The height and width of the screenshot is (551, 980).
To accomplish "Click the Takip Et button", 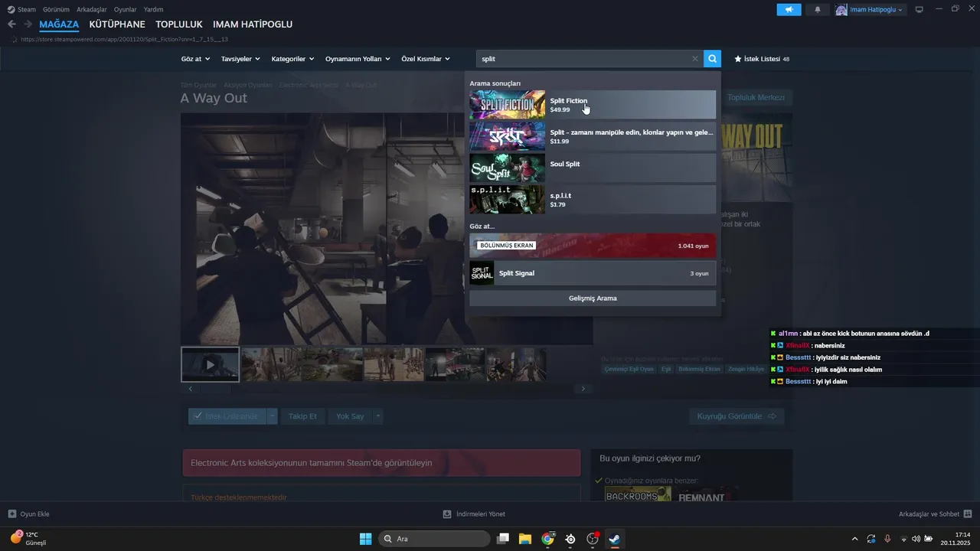I will (302, 416).
